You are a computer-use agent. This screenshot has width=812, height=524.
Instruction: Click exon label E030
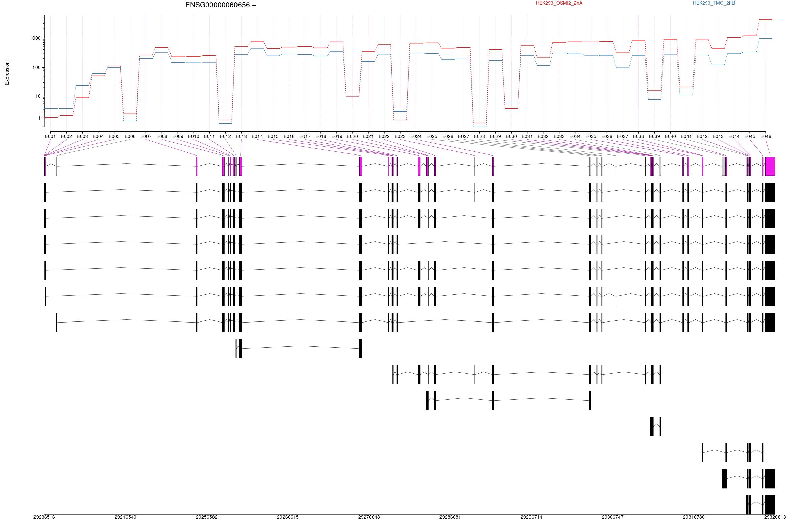511,137
